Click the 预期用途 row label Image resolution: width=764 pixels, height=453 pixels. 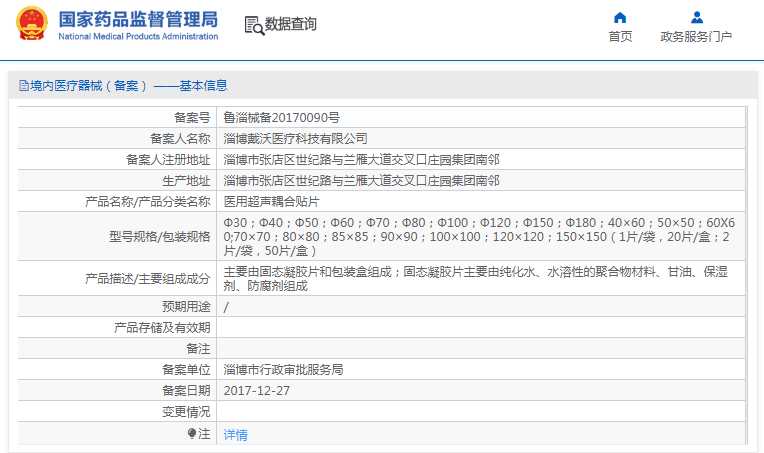click(186, 306)
